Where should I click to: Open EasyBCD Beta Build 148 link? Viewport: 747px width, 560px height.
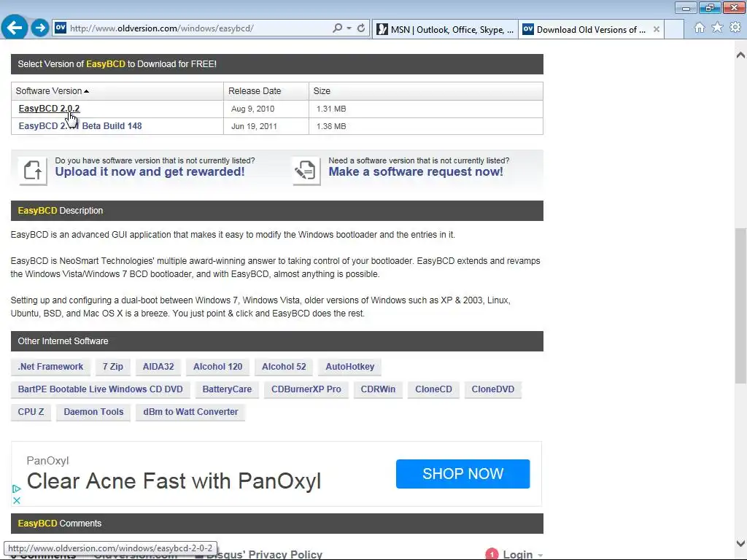(80, 126)
